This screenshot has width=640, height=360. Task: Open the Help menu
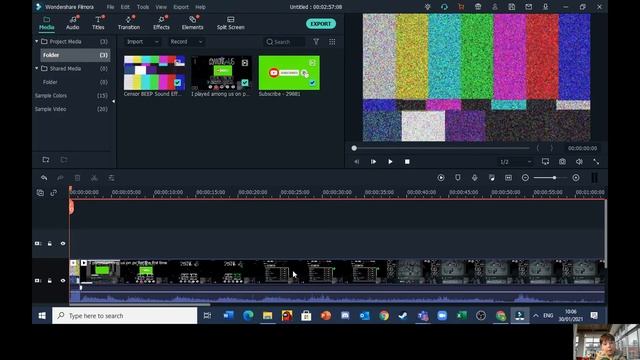point(200,7)
